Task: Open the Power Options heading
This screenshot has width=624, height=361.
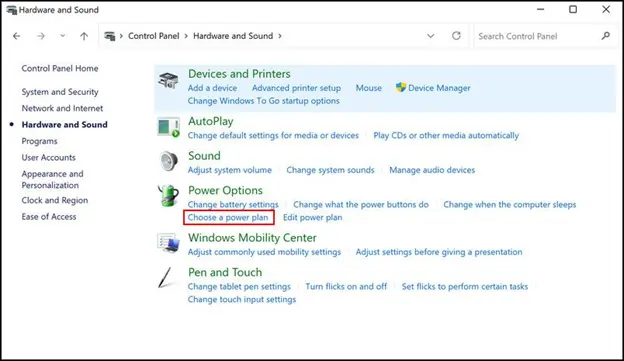Action: pyautogui.click(x=225, y=190)
